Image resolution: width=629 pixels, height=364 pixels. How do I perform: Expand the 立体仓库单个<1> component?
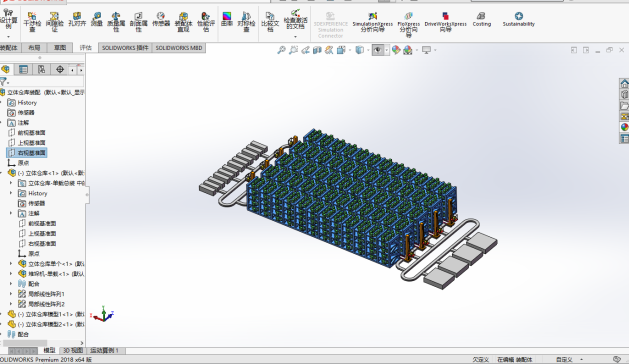pyautogui.click(x=11, y=264)
